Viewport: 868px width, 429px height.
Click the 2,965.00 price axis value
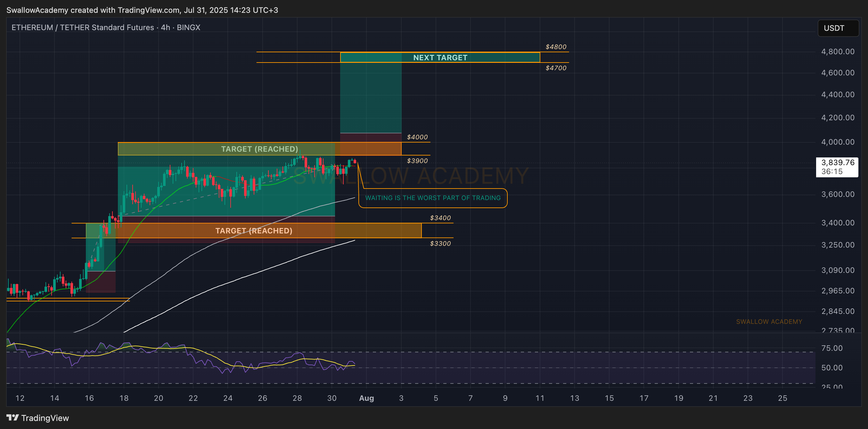pyautogui.click(x=838, y=291)
